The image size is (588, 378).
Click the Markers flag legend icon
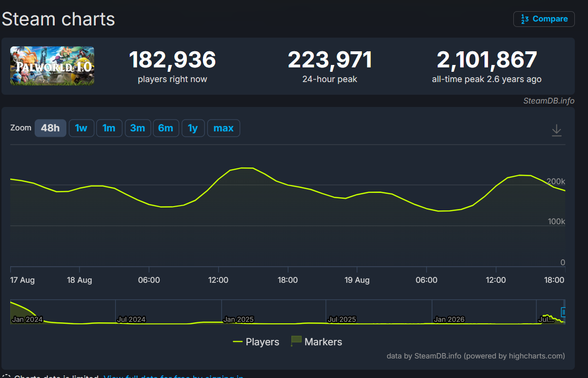click(x=296, y=341)
